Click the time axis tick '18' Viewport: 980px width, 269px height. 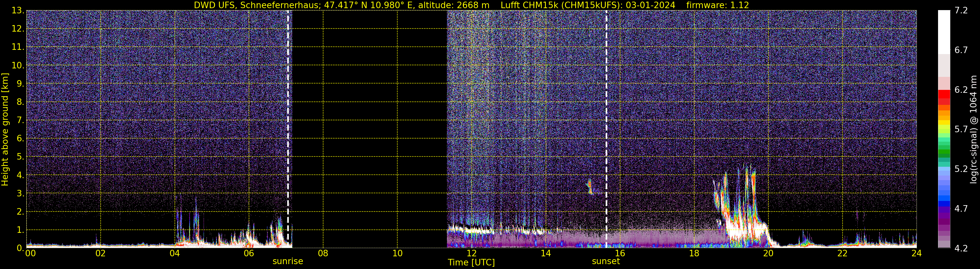pos(694,253)
